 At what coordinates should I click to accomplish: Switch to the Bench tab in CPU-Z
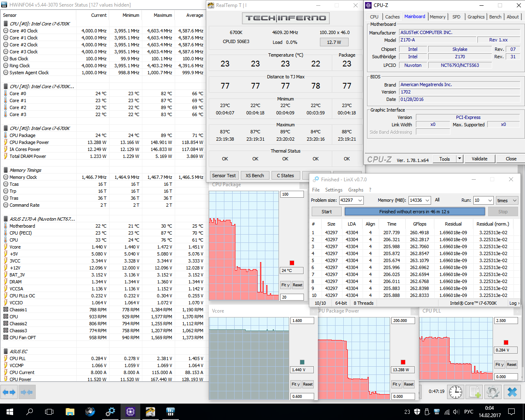point(495,17)
